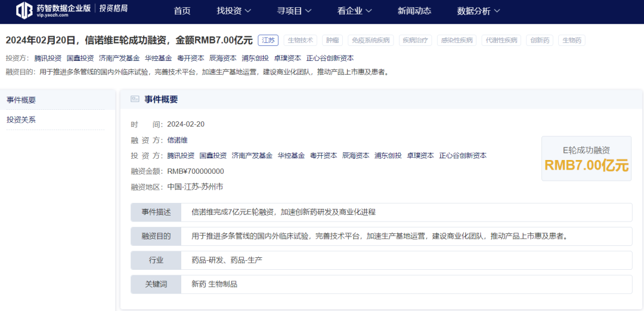644x311 pixels.
Task: Click the page title about 信诺维E轮成功融资
Action: 129,41
